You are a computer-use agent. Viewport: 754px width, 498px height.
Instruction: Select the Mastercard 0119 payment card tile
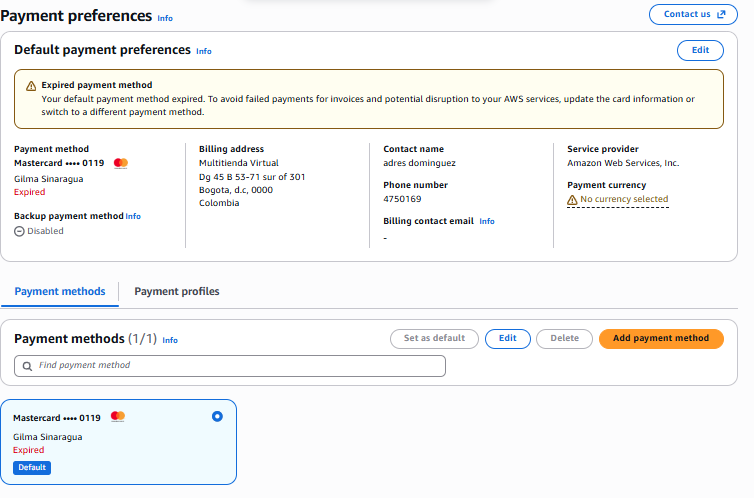point(118,442)
